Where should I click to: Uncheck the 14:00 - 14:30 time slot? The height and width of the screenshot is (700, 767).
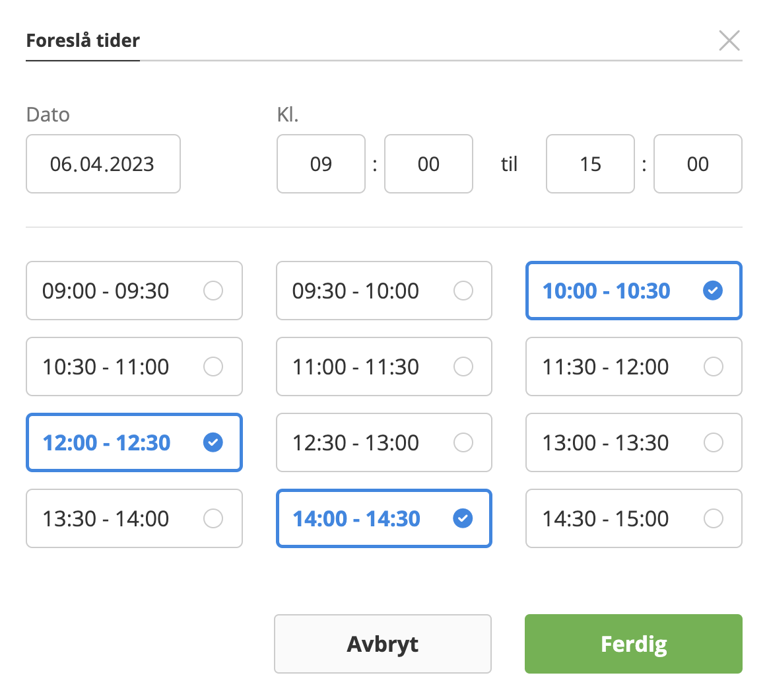pyautogui.click(x=383, y=518)
